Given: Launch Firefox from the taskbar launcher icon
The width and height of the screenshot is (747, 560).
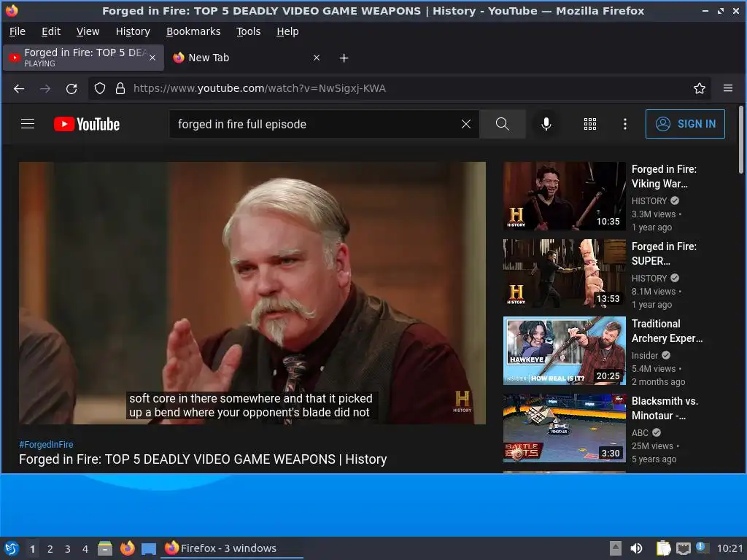Looking at the screenshot, I should coord(127,548).
